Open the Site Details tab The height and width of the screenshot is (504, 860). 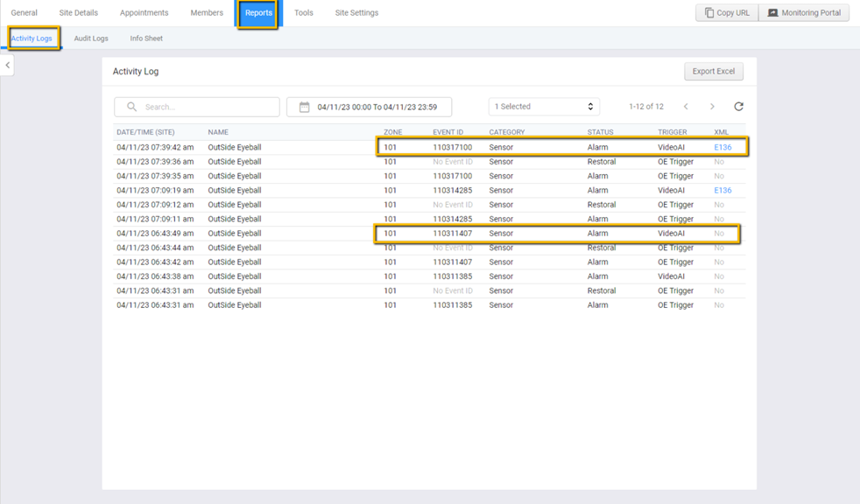point(79,12)
